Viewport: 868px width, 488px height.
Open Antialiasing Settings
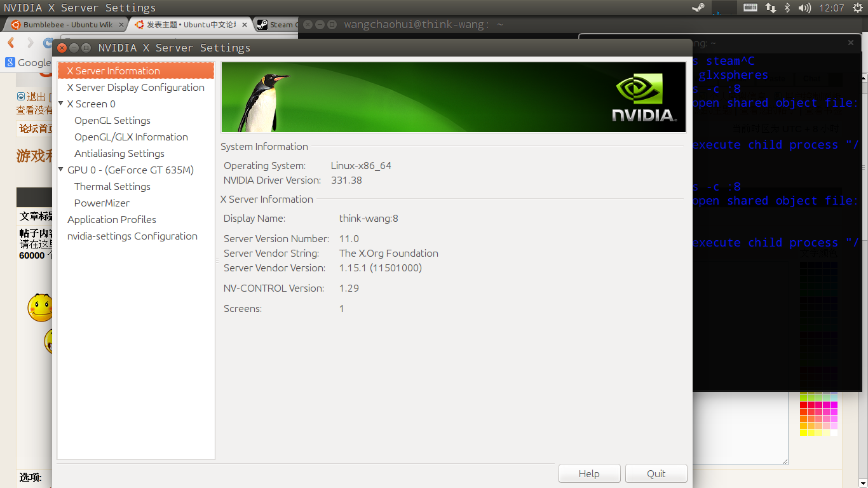(119, 153)
